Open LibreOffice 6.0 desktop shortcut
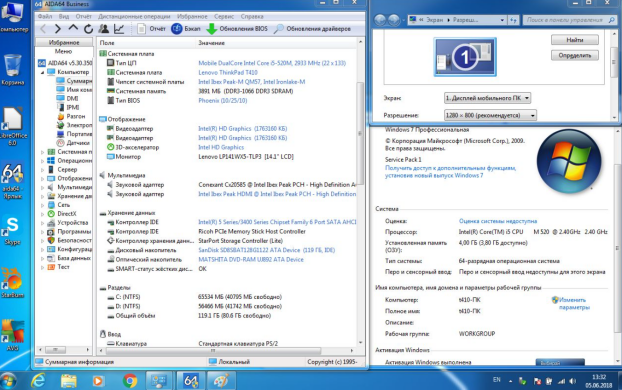622x390 pixels. pos(13,126)
